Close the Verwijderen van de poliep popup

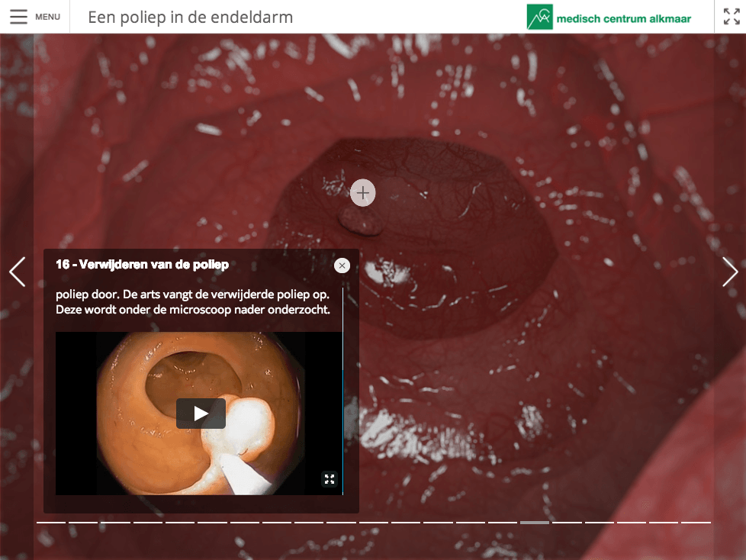click(342, 266)
